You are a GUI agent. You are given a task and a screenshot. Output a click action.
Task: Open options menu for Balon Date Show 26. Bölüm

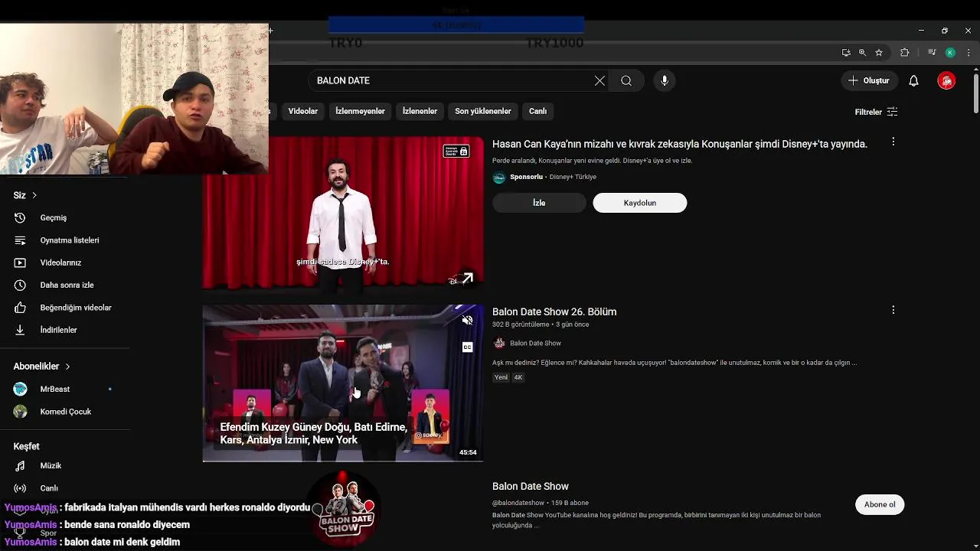click(x=893, y=310)
